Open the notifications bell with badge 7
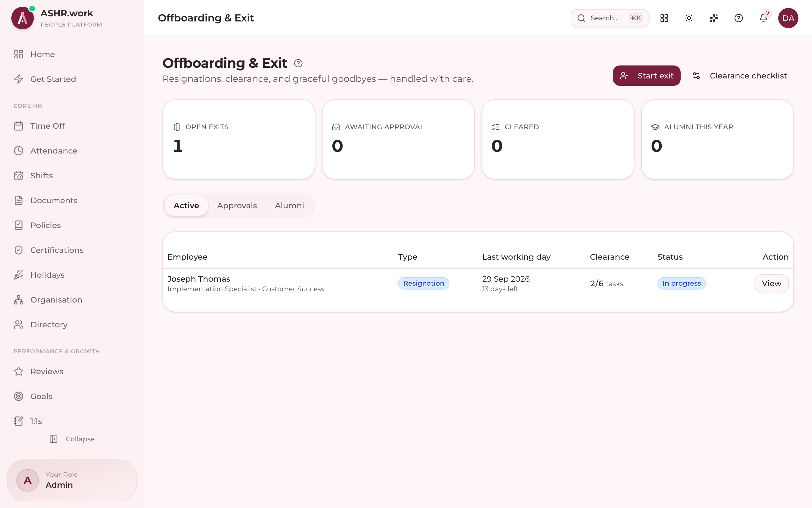Image resolution: width=812 pixels, height=508 pixels. (x=763, y=18)
